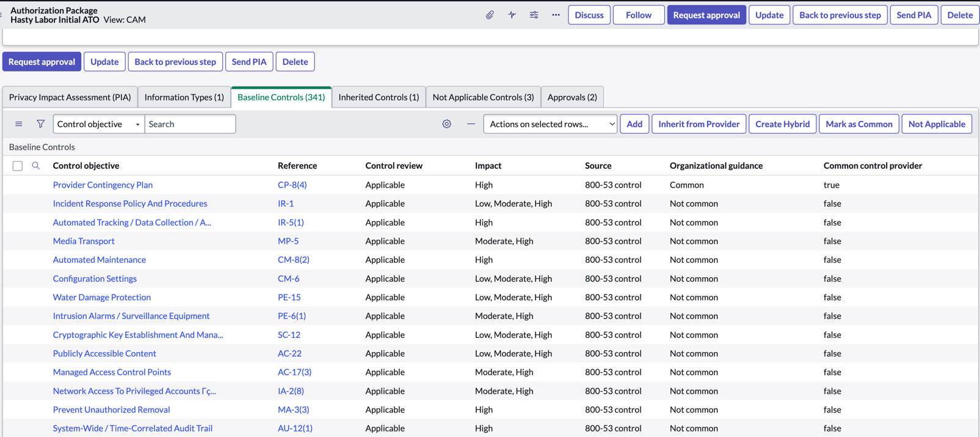The image size is (980, 437).
Task: Select the Baseline Controls (341) tab
Action: tap(281, 97)
